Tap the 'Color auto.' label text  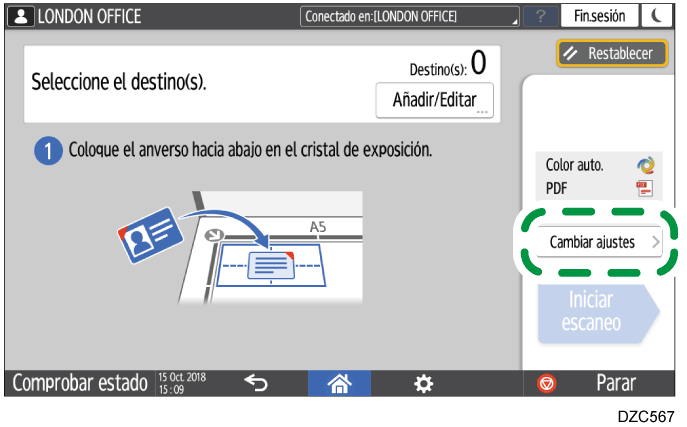tap(574, 165)
